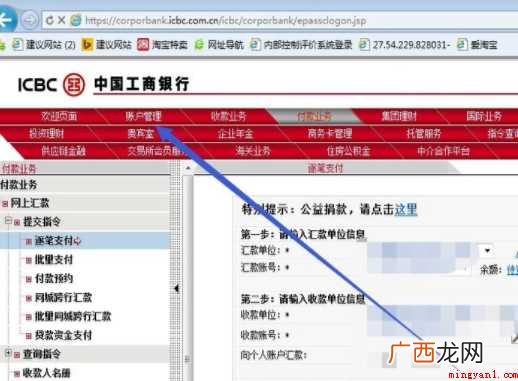The height and width of the screenshot is (381, 518).
Task: Click the red ICBC logo emblem
Action: tap(74, 84)
